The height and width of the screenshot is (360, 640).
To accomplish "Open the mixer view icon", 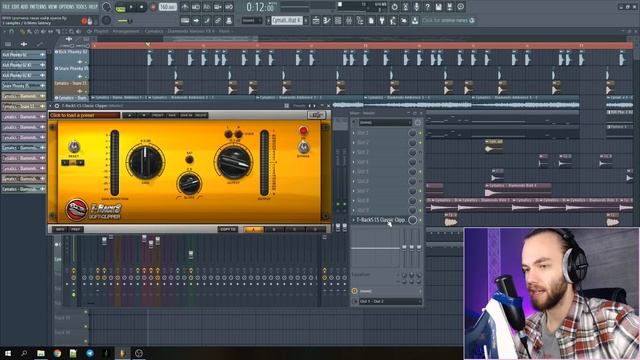I will pyautogui.click(x=349, y=20).
